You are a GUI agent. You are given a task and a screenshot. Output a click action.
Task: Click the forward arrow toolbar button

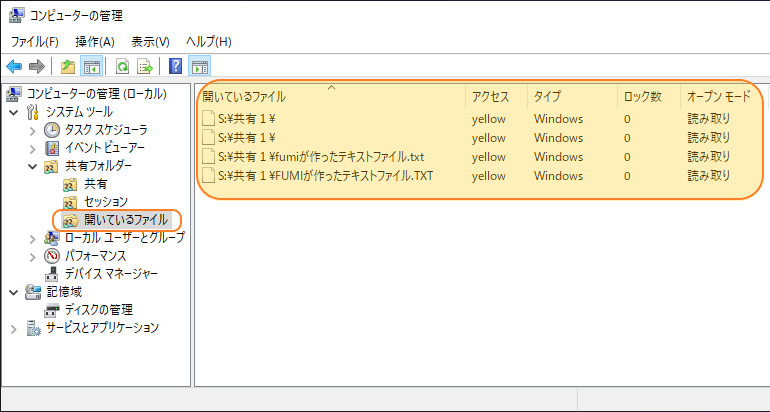tap(37, 66)
